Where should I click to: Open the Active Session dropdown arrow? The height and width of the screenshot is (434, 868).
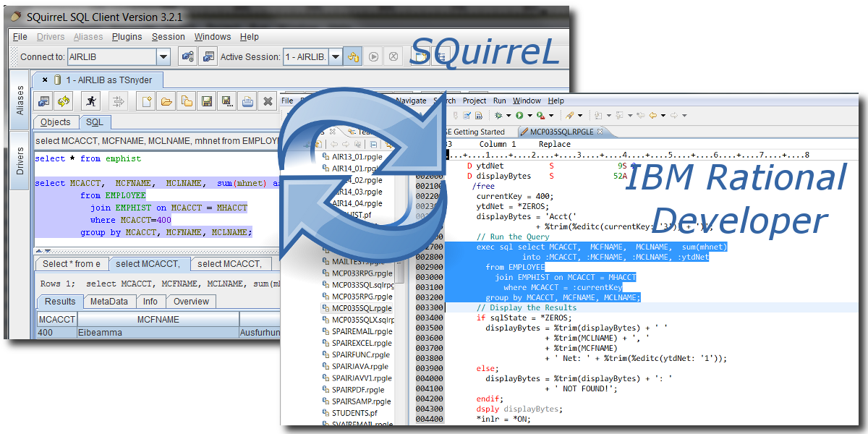tap(336, 56)
